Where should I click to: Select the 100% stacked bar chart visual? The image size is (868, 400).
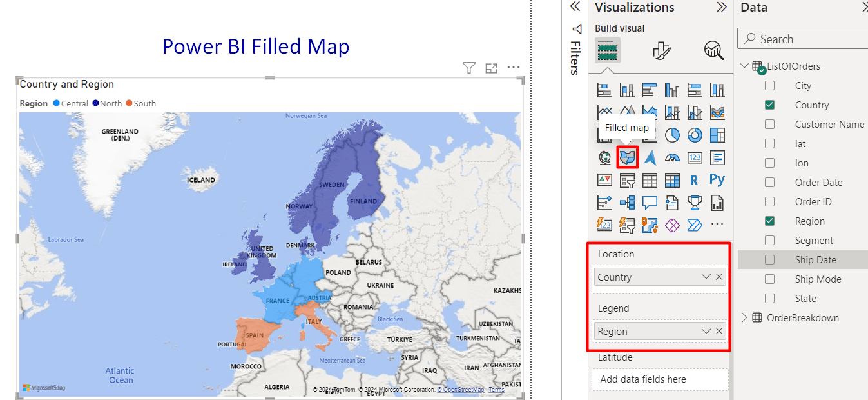point(695,90)
